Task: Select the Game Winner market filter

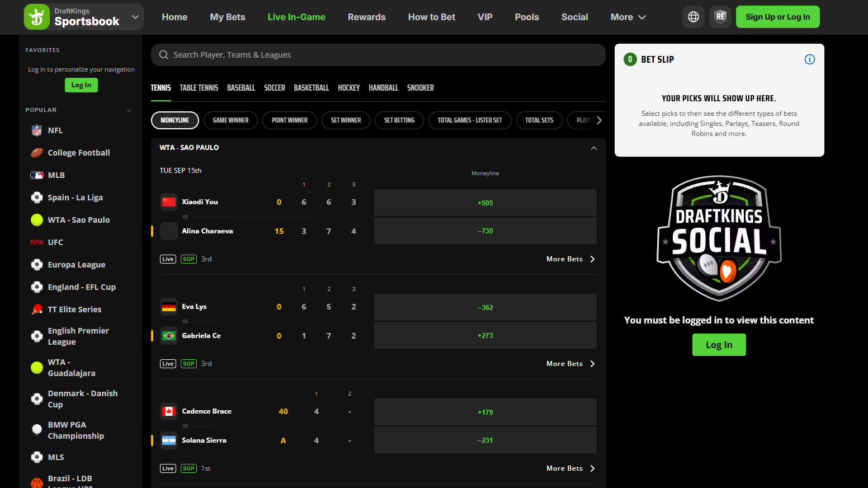Action: (x=230, y=120)
